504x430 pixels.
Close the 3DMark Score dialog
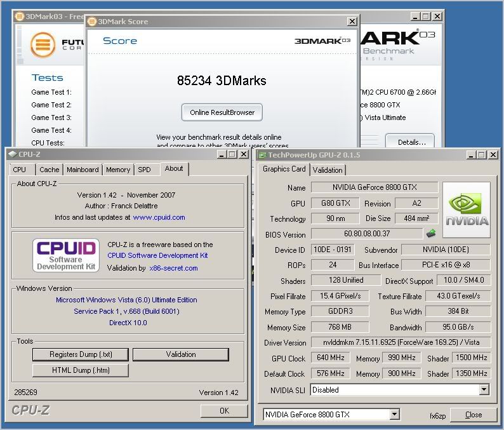pyautogui.click(x=352, y=22)
